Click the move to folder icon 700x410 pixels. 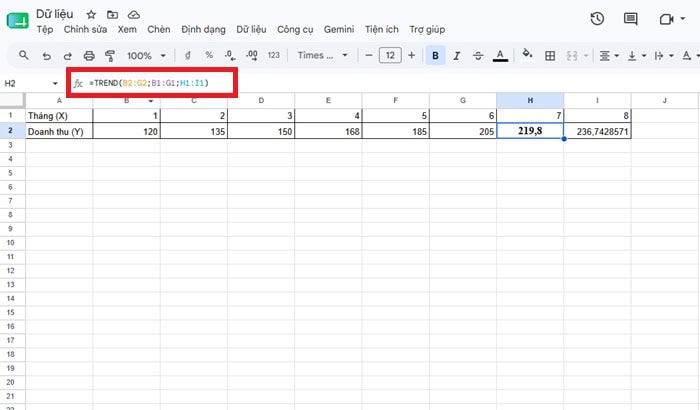click(x=112, y=15)
